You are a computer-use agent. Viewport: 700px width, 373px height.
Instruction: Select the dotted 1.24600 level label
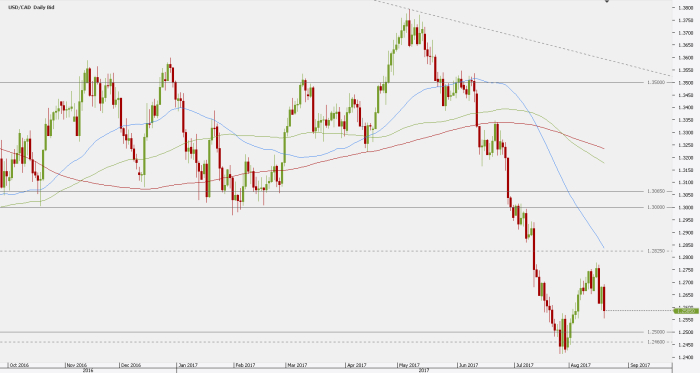coord(656,342)
